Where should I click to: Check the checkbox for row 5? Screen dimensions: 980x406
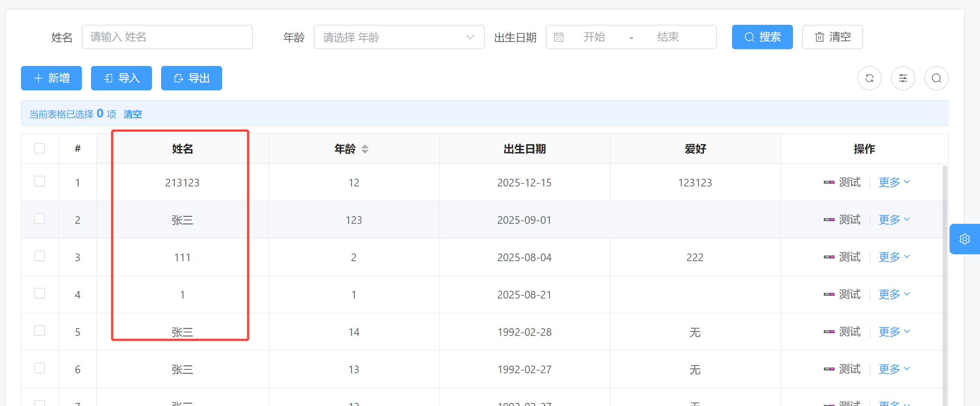(40, 331)
